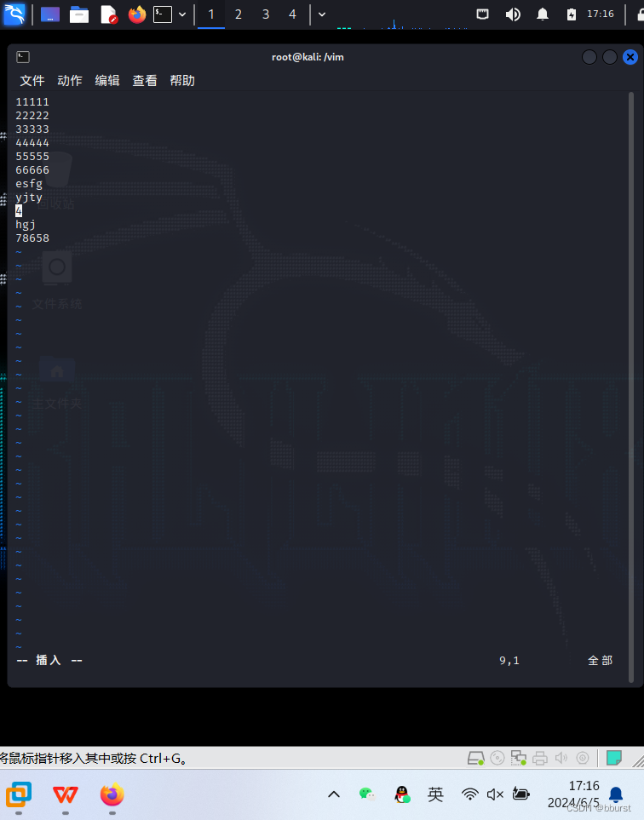Click the VM camera device status icon
644x820 pixels.
[583, 758]
